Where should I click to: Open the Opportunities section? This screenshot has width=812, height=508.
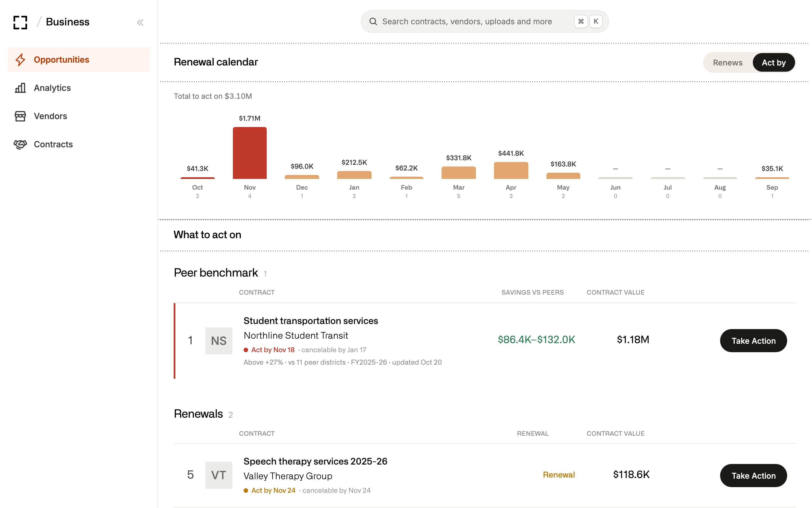pos(78,60)
